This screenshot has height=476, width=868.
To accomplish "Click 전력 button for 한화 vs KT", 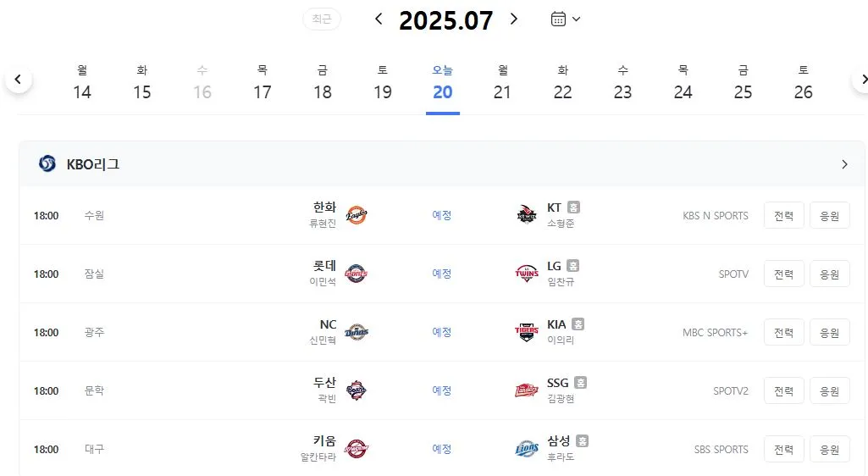I will [x=784, y=215].
